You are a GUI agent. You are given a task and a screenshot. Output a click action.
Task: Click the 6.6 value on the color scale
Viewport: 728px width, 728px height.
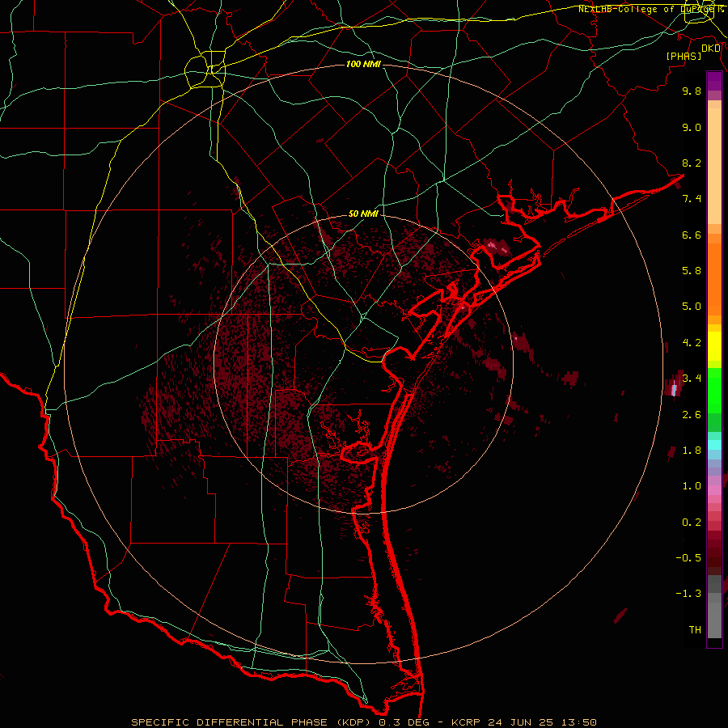[x=692, y=235]
